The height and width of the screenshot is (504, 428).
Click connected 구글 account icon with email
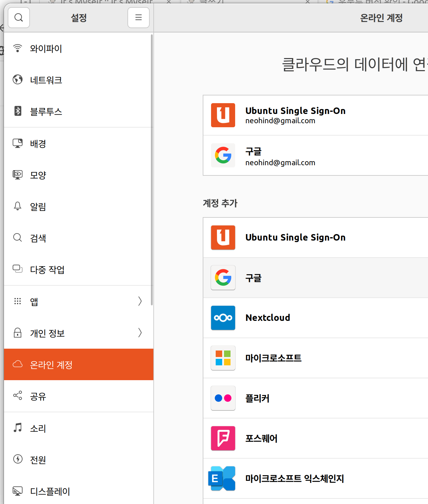223,155
